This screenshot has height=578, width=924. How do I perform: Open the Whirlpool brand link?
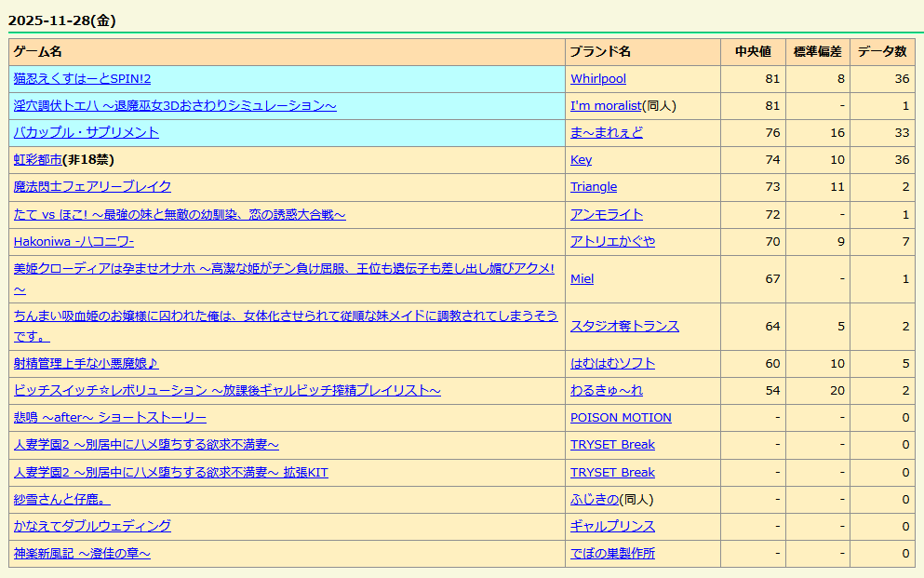598,78
